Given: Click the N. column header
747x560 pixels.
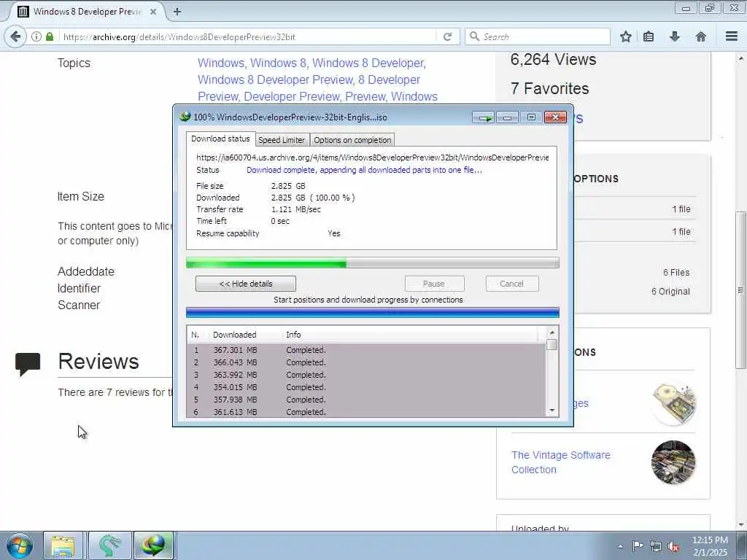Looking at the screenshot, I should click(x=197, y=335).
